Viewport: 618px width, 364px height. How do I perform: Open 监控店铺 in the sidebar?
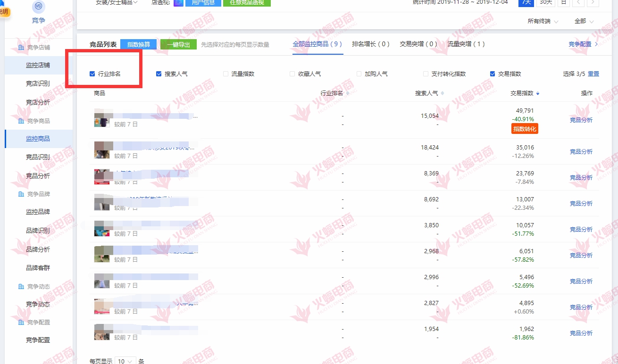click(38, 66)
